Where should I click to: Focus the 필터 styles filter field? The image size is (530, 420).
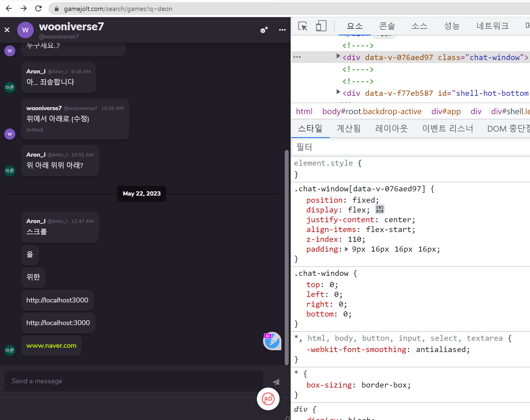(411, 147)
